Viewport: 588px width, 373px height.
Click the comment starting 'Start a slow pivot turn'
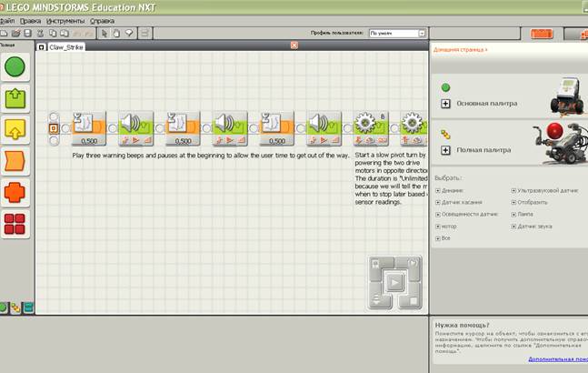click(x=391, y=178)
